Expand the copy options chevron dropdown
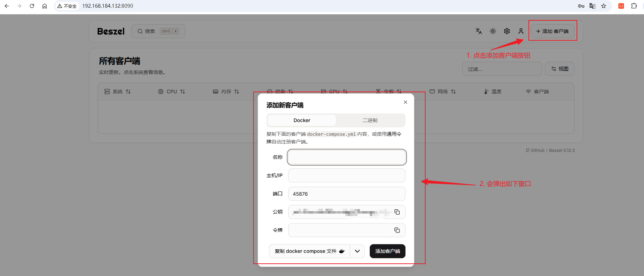 coord(357,251)
